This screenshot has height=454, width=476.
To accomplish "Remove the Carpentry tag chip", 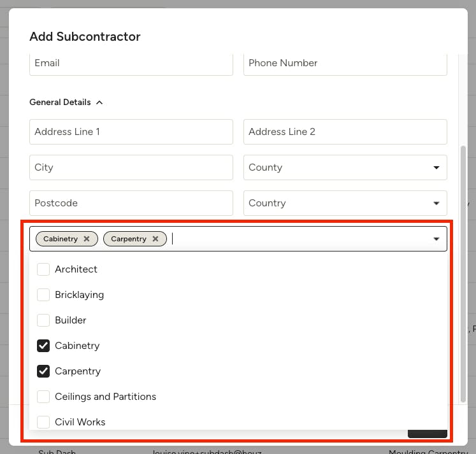I will pyautogui.click(x=155, y=239).
